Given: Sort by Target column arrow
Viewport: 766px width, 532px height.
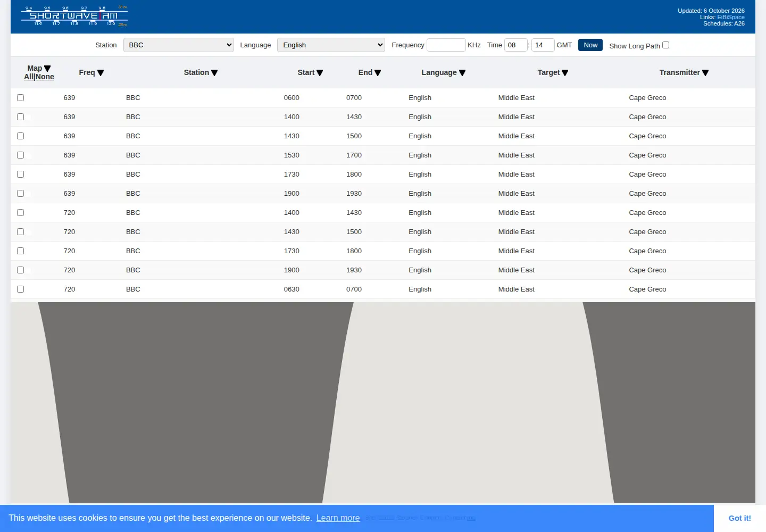Looking at the screenshot, I should [x=565, y=73].
